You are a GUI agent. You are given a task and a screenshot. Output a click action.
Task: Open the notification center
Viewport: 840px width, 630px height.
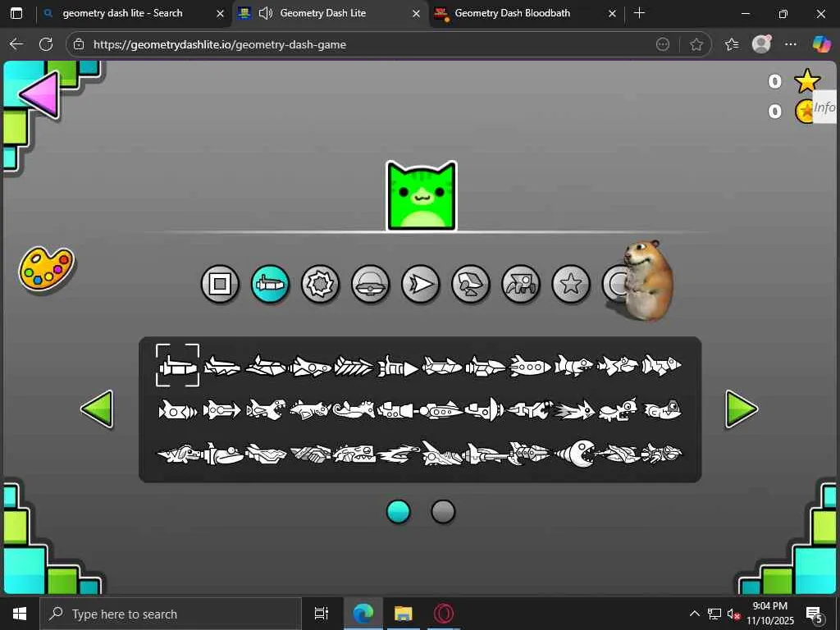[x=815, y=614]
